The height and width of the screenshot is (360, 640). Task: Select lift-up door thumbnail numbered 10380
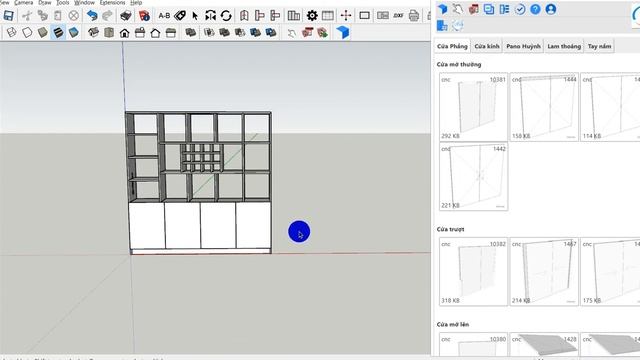(473, 344)
